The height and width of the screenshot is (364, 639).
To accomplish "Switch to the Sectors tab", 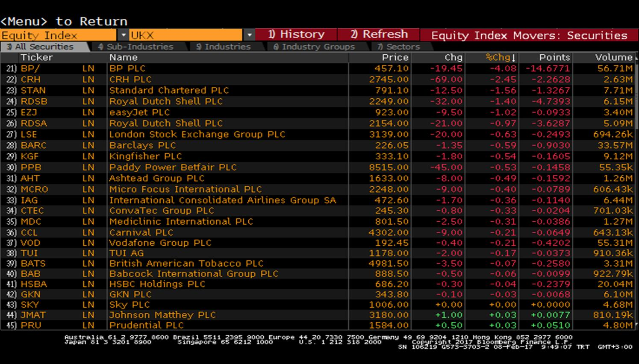I will 398,47.
